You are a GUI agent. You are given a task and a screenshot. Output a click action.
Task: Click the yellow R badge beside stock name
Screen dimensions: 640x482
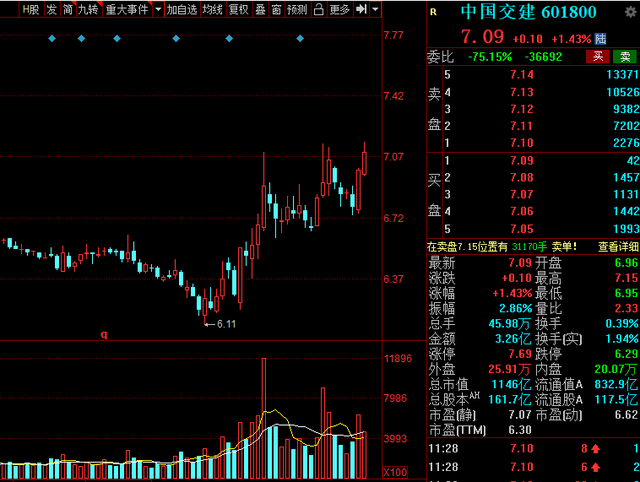point(432,12)
